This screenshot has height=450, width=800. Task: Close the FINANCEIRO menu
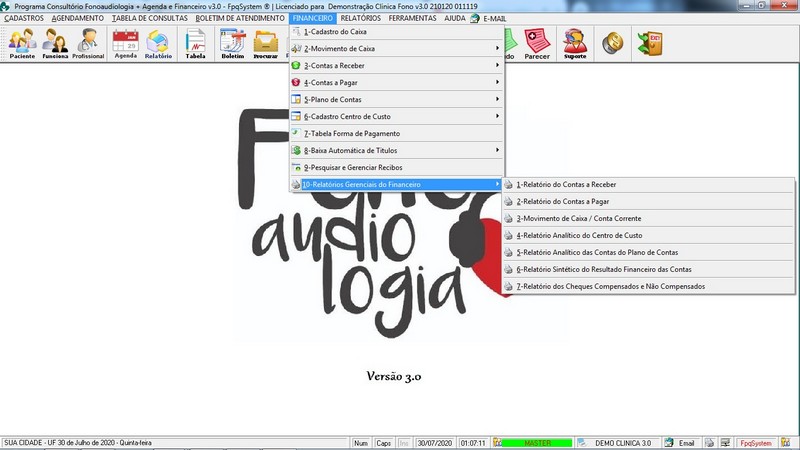coord(313,18)
